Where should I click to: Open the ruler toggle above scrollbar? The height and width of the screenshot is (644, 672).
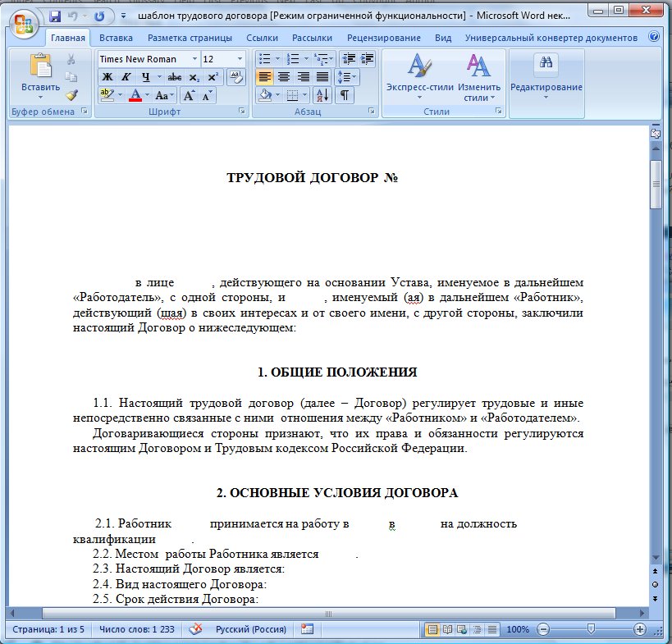[656, 133]
